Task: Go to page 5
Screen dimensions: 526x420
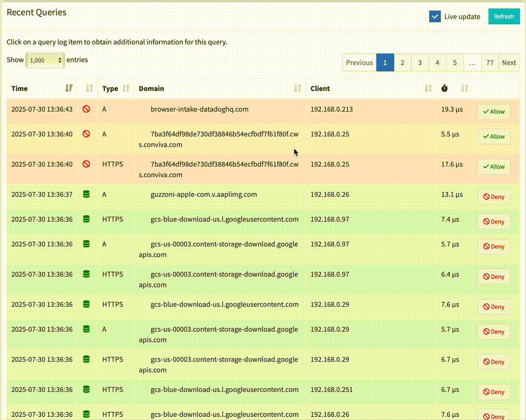Action: (455, 62)
